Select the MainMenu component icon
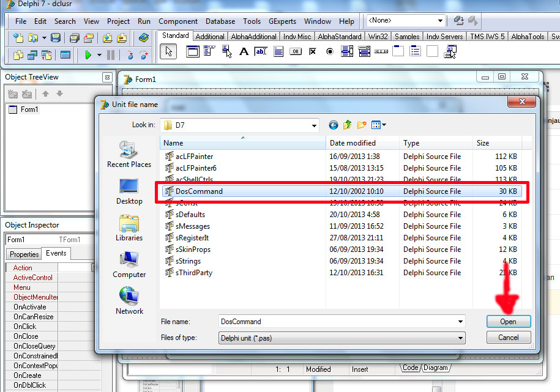 [x=210, y=52]
